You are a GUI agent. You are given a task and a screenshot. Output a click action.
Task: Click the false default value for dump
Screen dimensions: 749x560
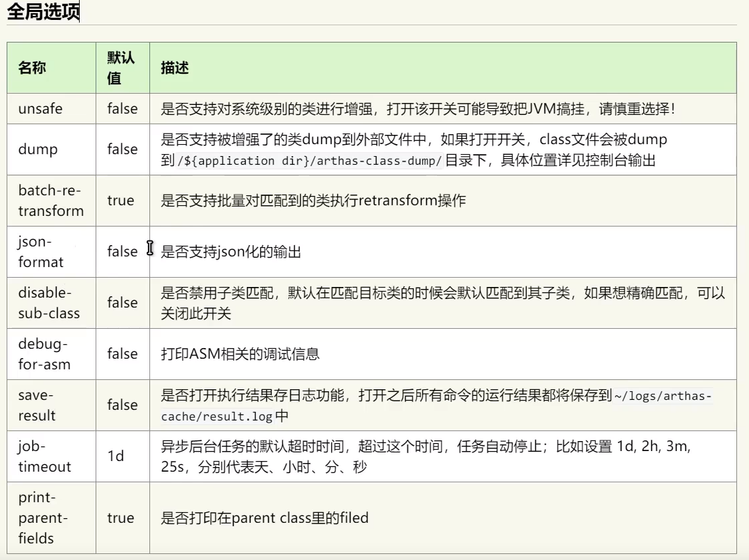122,149
